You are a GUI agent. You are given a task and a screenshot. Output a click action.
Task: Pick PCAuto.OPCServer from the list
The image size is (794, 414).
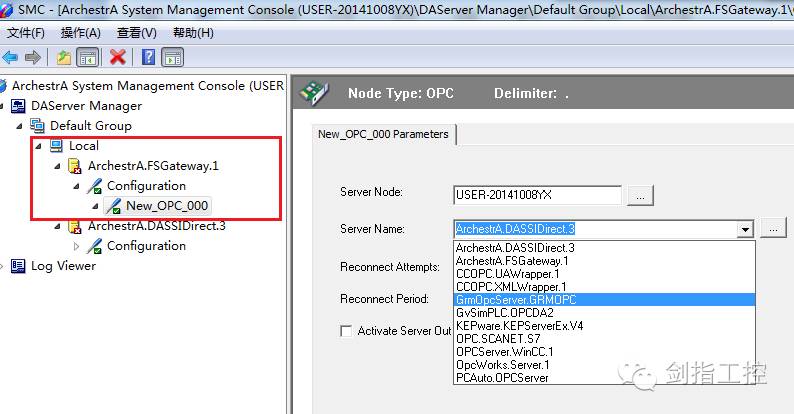pos(604,378)
